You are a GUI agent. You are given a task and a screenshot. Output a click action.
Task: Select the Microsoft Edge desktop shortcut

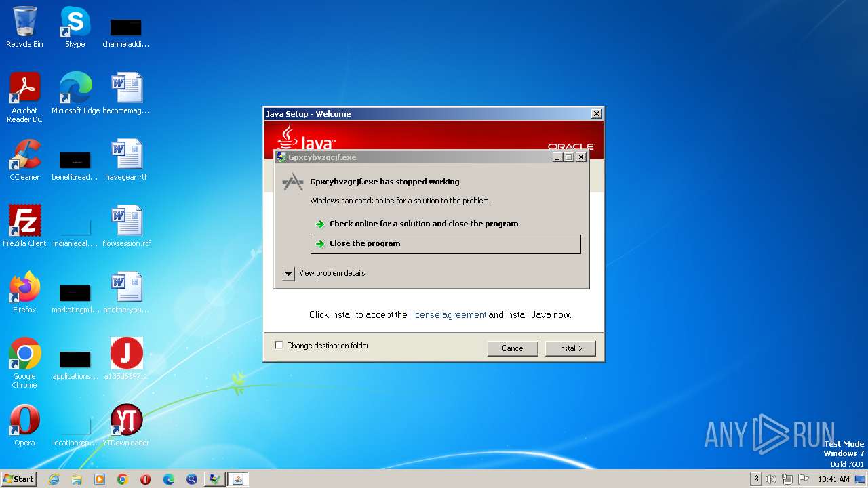pos(75,93)
